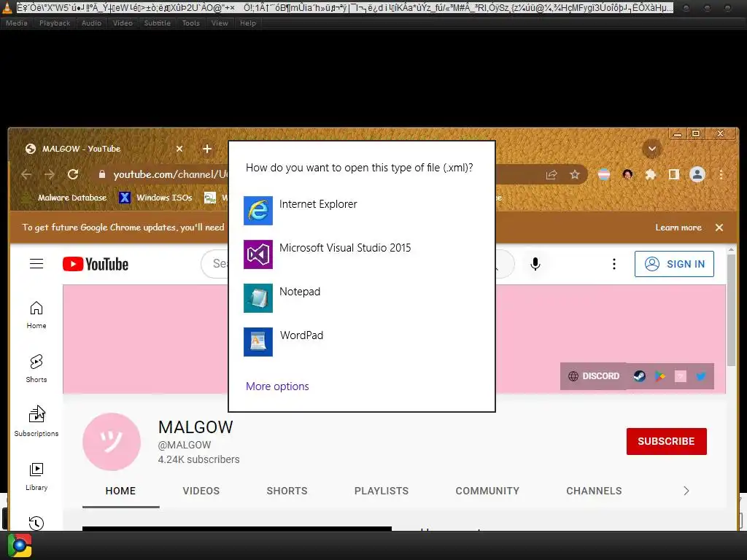Image resolution: width=747 pixels, height=560 pixels.
Task: Open the channel's Steam link icon
Action: [639, 376]
